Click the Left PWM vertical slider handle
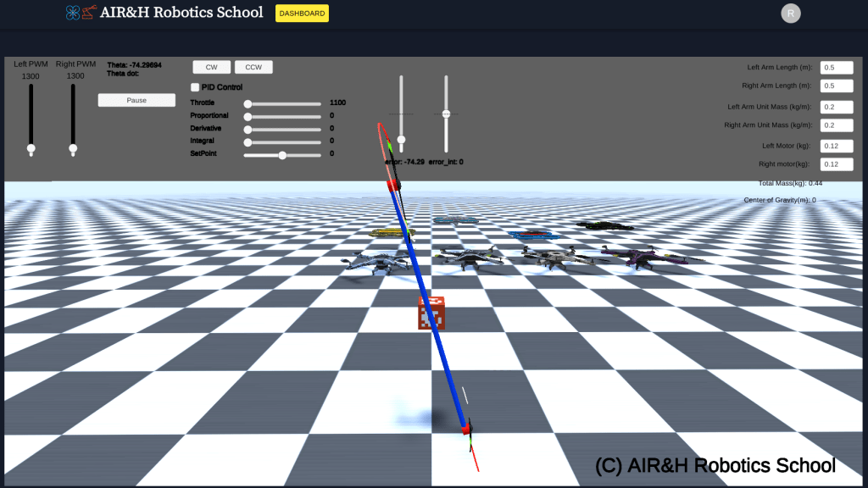Image resolution: width=868 pixels, height=488 pixels. pos(31,150)
